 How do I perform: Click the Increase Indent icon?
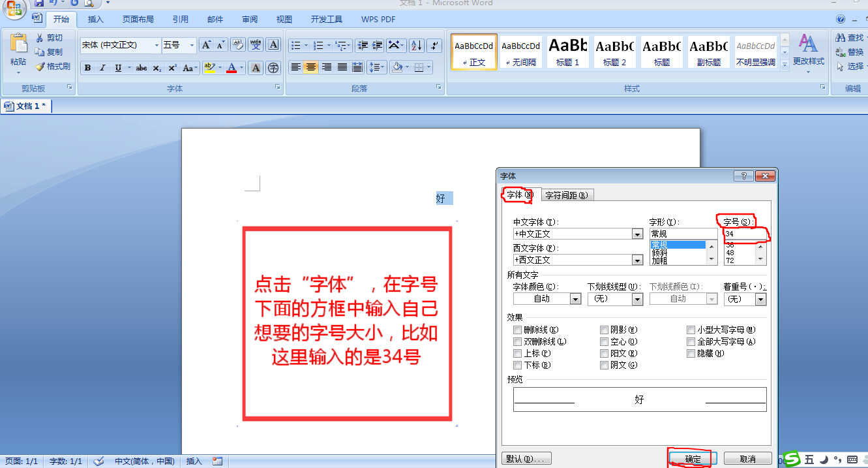point(378,46)
